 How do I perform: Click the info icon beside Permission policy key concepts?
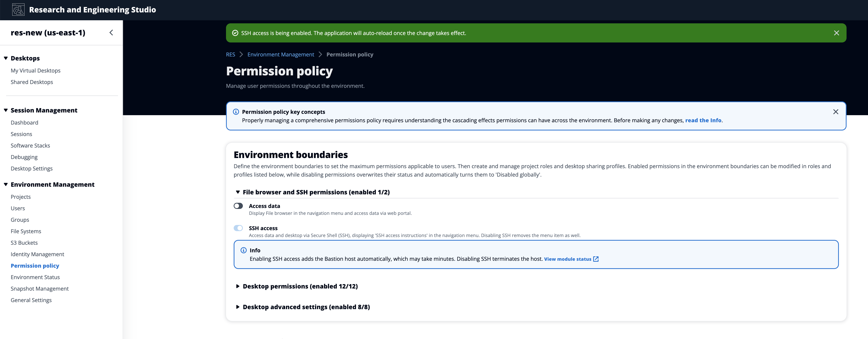(x=236, y=112)
